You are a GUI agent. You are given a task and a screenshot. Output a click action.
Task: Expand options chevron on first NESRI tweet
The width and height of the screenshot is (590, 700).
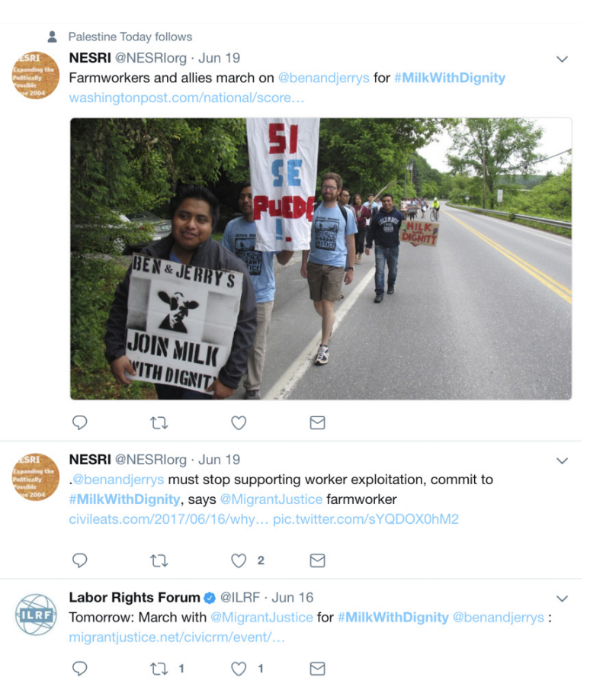(x=562, y=59)
